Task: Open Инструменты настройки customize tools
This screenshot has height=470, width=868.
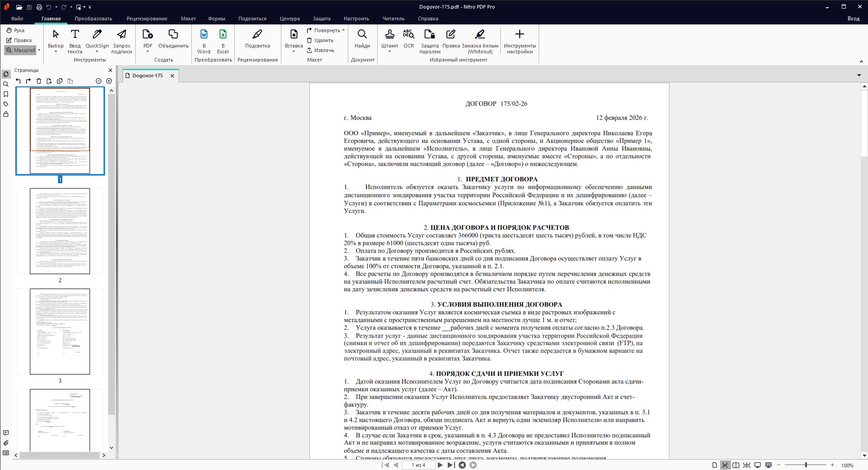Action: [520, 41]
